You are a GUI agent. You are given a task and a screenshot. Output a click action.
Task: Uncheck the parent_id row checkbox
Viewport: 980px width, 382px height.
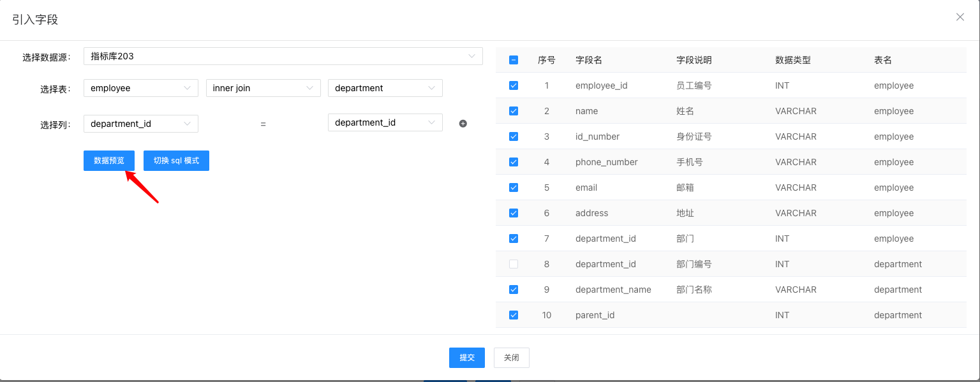(514, 315)
